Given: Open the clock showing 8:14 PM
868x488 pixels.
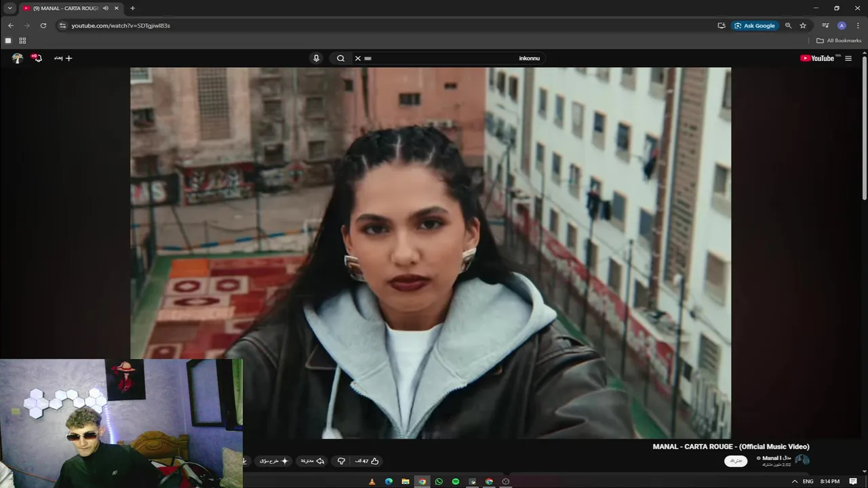Looking at the screenshot, I should (830, 481).
